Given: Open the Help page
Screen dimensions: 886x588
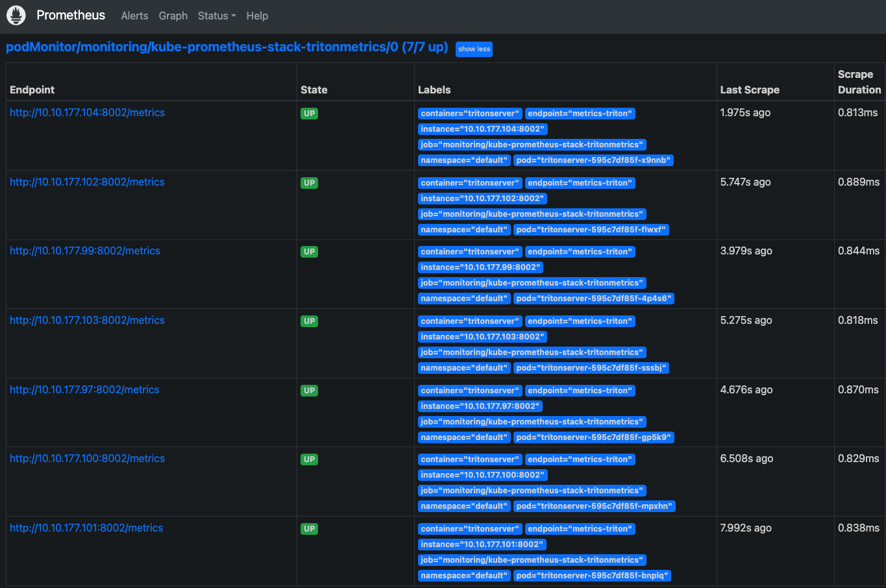Looking at the screenshot, I should 257,16.
